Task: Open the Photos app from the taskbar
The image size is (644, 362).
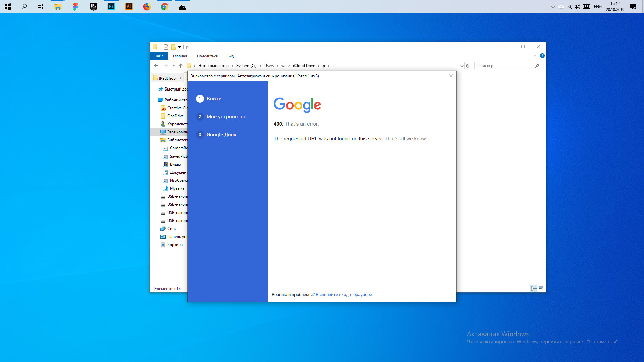Action: 182,7
